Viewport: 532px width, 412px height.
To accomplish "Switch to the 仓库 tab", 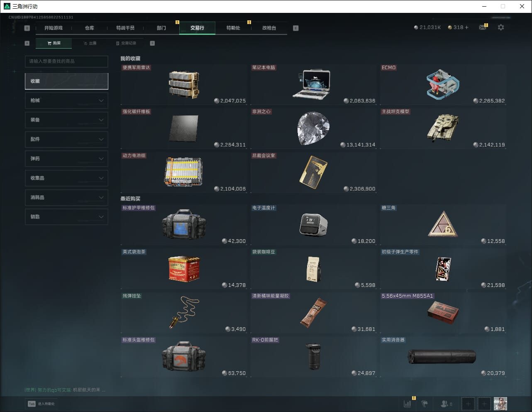I will point(90,28).
